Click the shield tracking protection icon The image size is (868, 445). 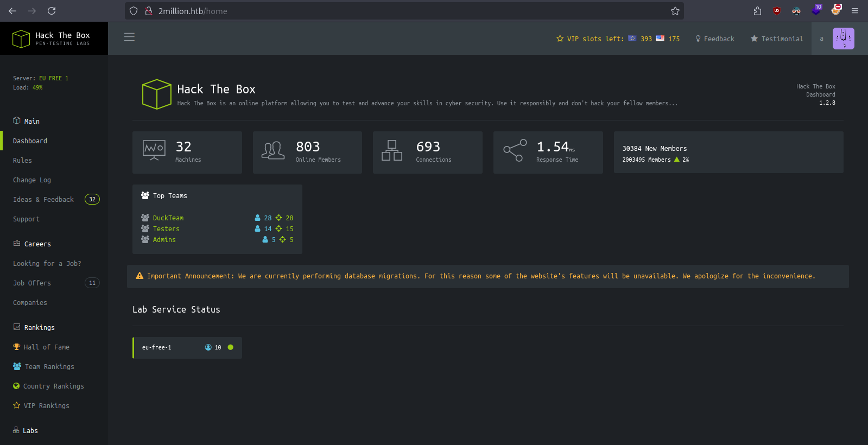134,11
